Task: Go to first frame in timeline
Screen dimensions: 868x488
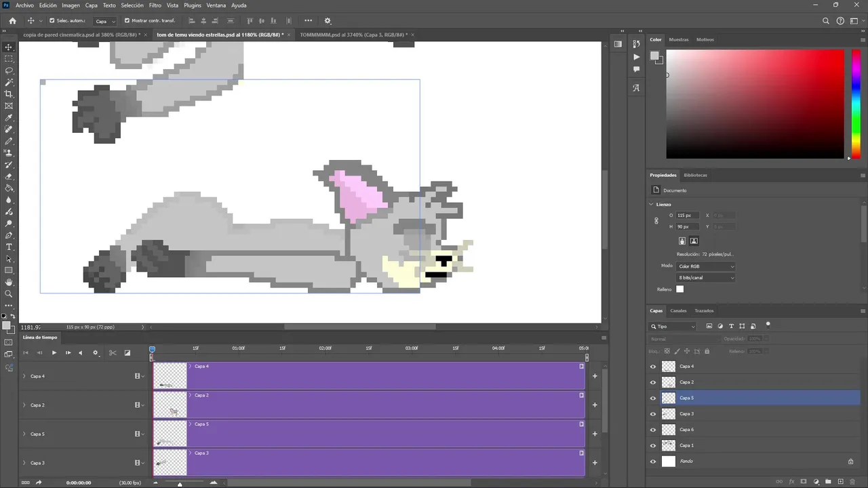Action: 26,352
